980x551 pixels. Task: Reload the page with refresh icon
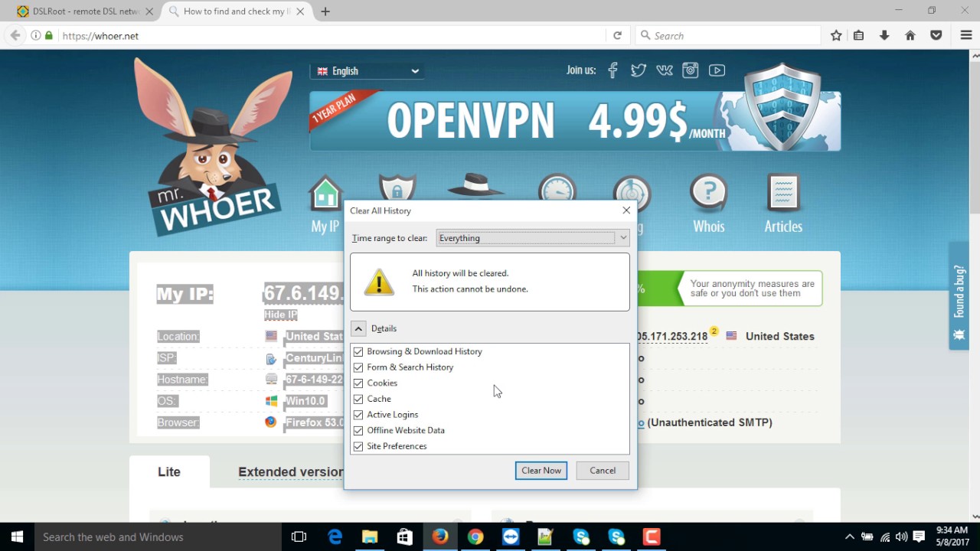[617, 35]
